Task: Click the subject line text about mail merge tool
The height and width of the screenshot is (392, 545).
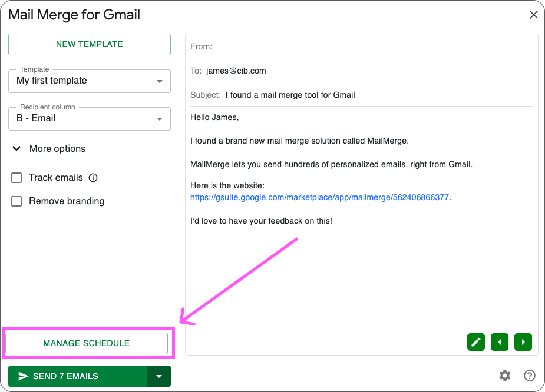Action: pyautogui.click(x=290, y=95)
